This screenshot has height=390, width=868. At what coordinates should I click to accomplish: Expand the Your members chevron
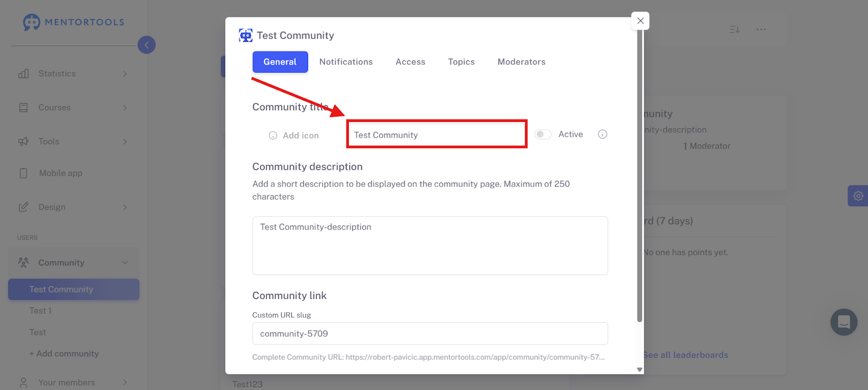click(x=125, y=382)
